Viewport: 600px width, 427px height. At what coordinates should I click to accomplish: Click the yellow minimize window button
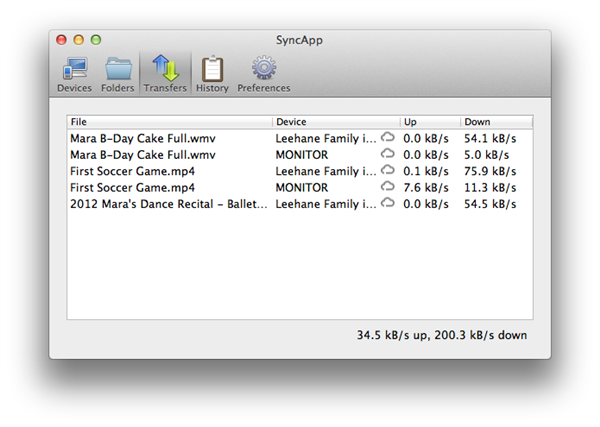(x=79, y=40)
